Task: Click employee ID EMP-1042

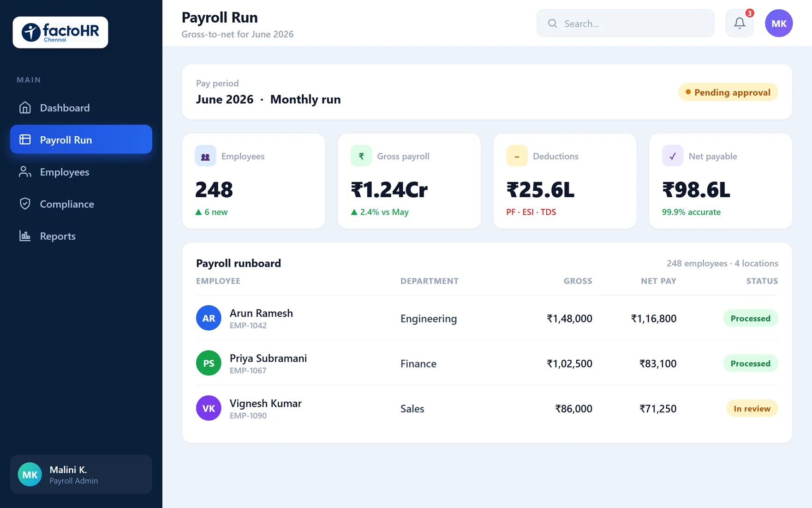Action: tap(248, 326)
